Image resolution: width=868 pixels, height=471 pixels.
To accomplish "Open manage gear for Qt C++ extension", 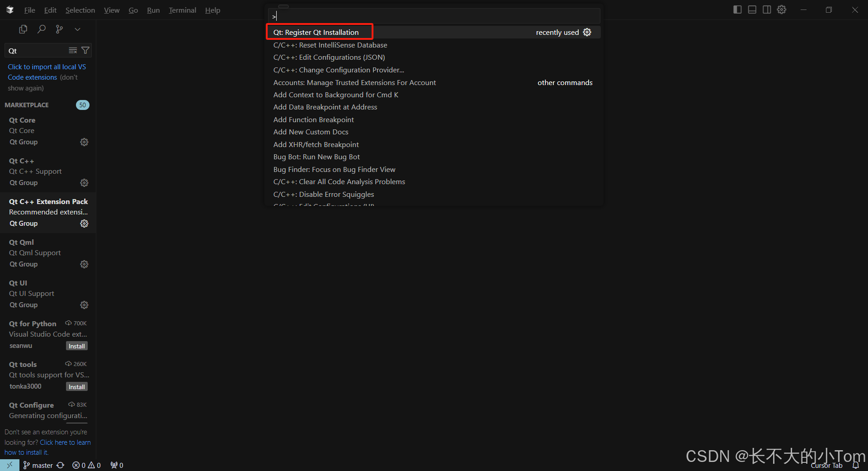I will tap(84, 183).
